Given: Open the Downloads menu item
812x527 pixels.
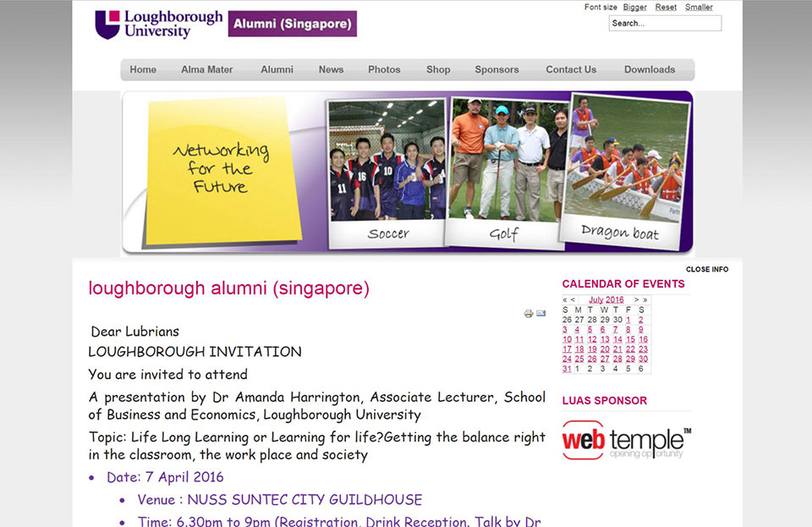Looking at the screenshot, I should (650, 69).
